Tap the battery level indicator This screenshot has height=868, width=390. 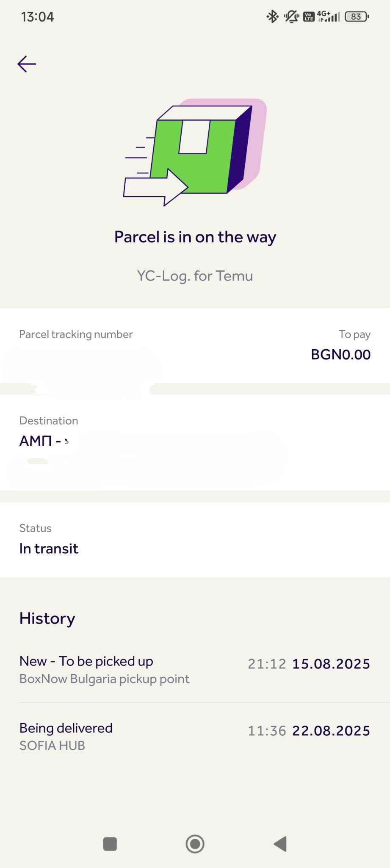(357, 17)
